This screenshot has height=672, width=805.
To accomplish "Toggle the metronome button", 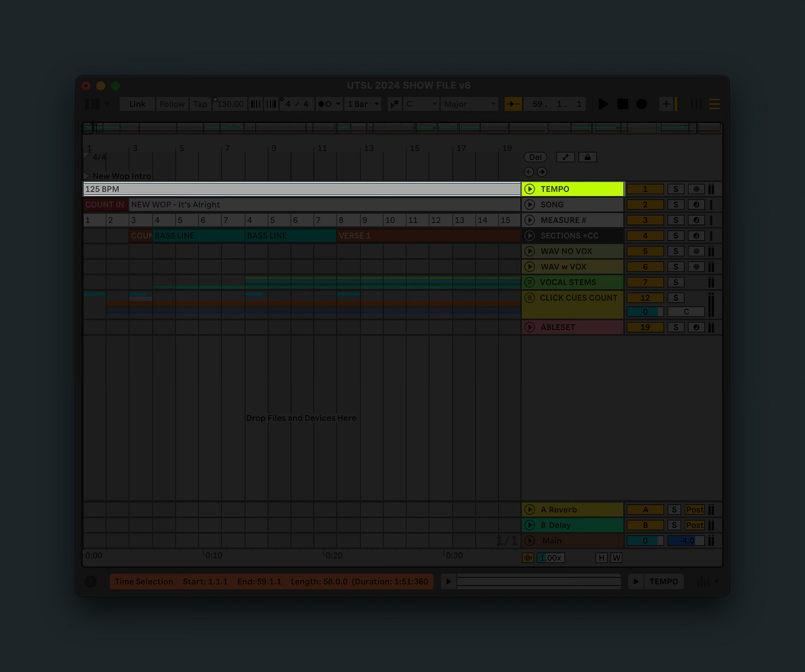I will [328, 104].
